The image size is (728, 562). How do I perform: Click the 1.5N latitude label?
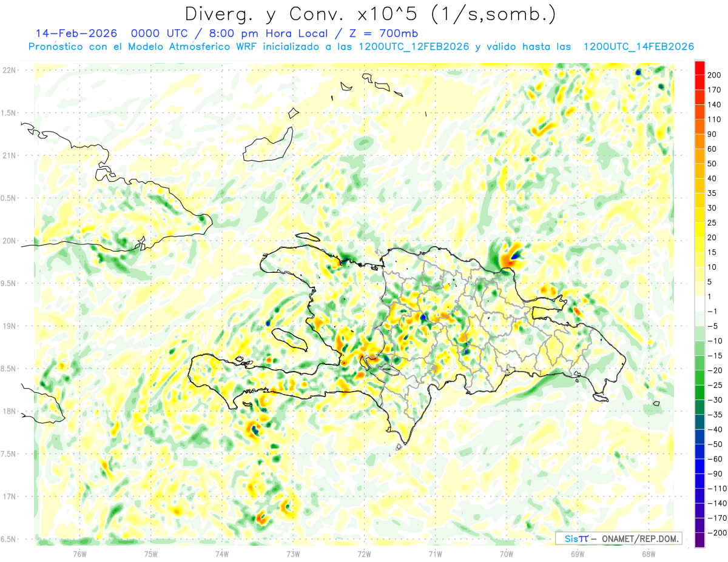tap(7, 113)
